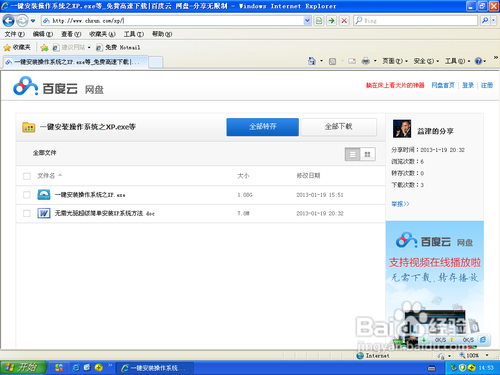Click the 全部下载 button

point(339,127)
